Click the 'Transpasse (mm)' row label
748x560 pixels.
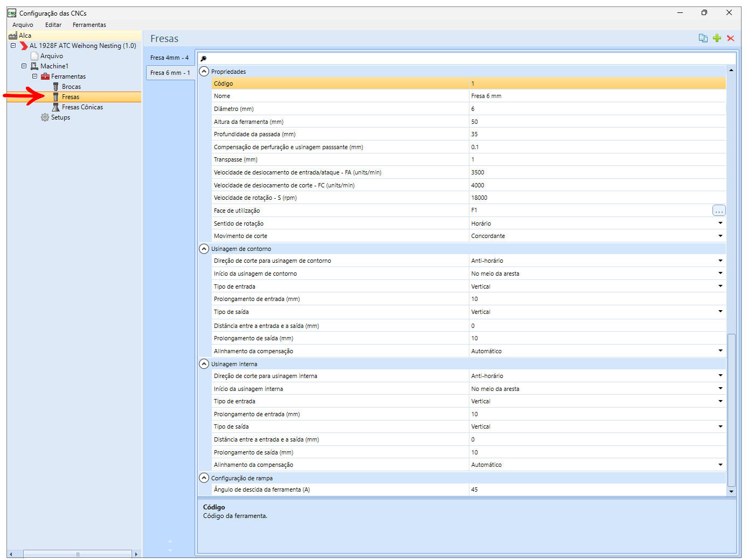[236, 159]
